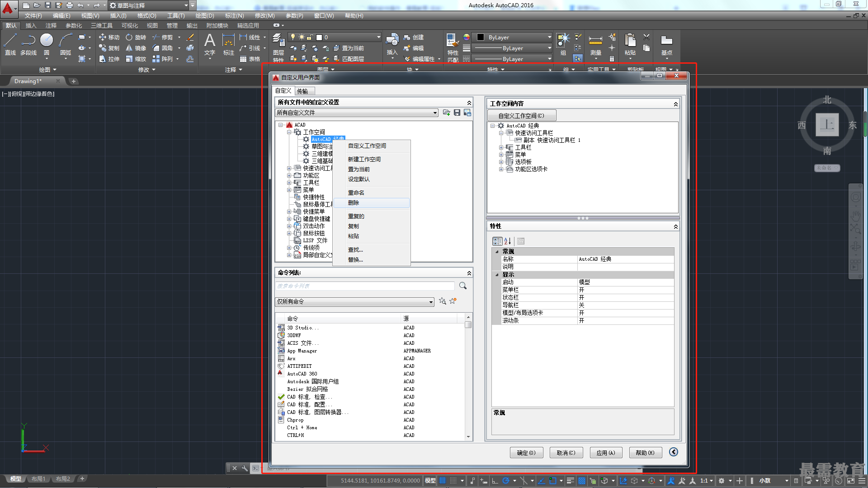Select the 多段线 polyline tool
The height and width of the screenshot is (488, 868).
[x=28, y=44]
